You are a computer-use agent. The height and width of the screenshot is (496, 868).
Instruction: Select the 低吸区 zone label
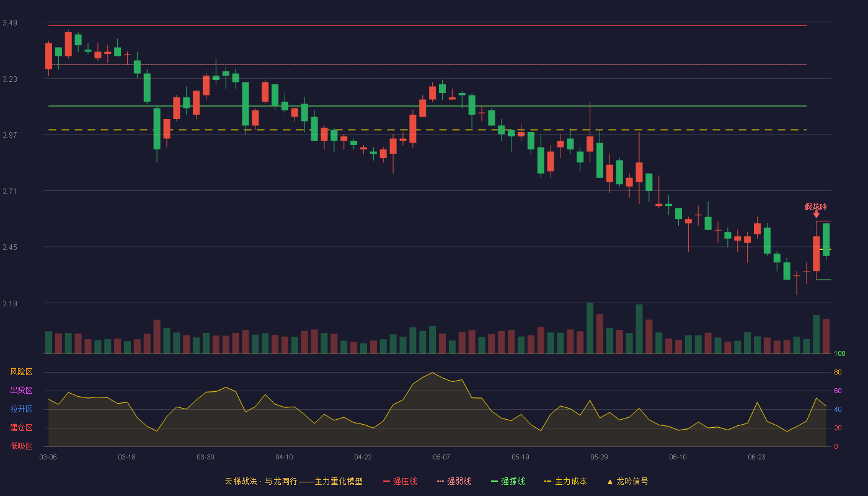point(21,446)
